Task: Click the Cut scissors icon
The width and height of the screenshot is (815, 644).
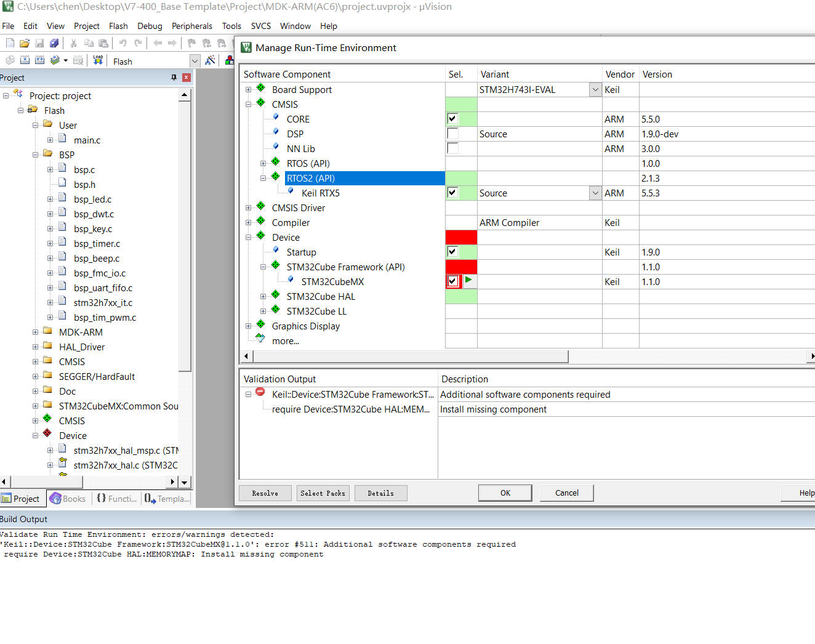Action: pos(73,43)
